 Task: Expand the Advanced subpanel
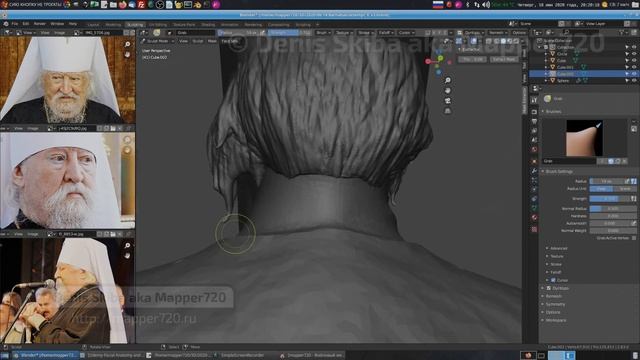(x=558, y=248)
